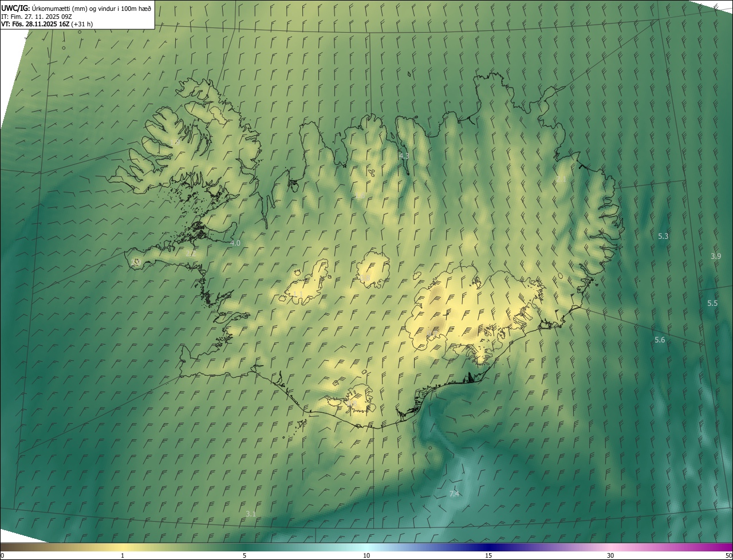Click the color scale tick label 1
The height and width of the screenshot is (560, 733).
click(x=123, y=555)
